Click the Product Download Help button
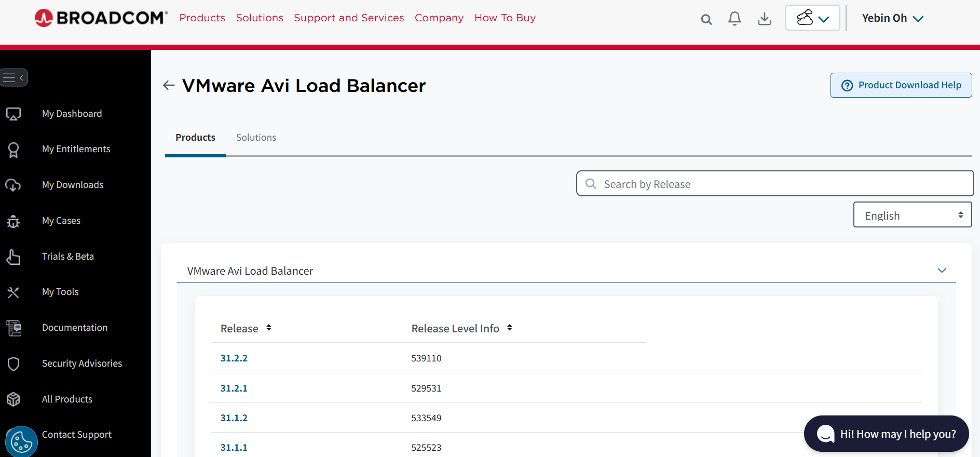980x457 pixels. tap(901, 85)
